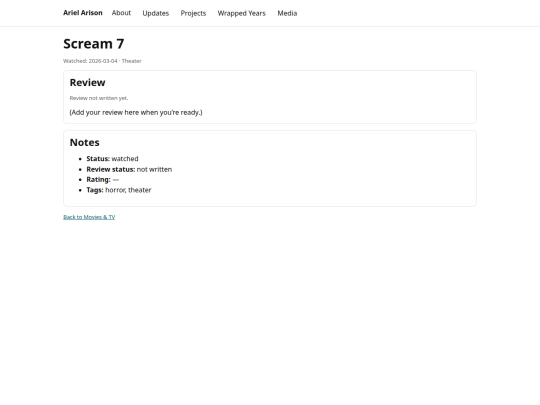Open the Wrapped Years page
Viewport: 540px width, 405px height.
click(x=241, y=13)
